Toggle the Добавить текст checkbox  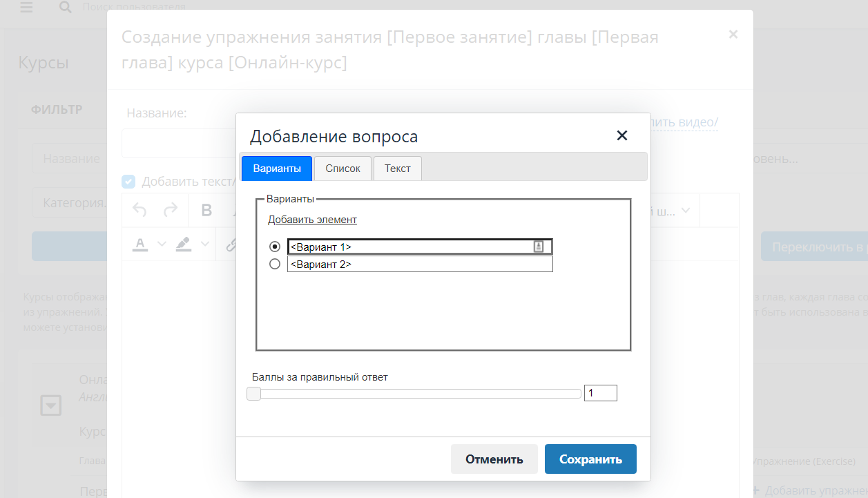click(128, 182)
